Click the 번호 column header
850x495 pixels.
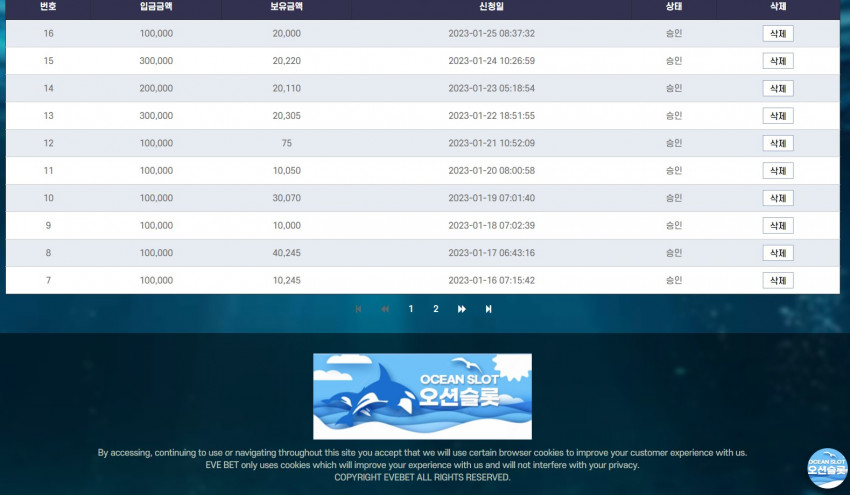click(x=48, y=7)
